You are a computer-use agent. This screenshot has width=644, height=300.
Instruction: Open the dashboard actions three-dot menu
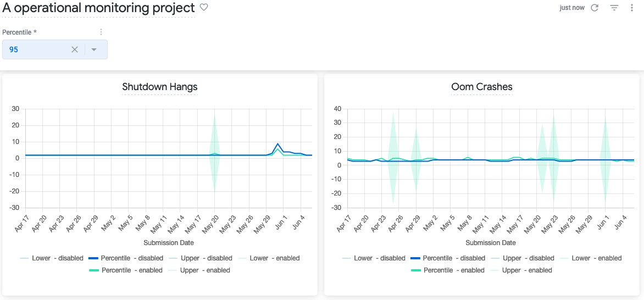(633, 8)
